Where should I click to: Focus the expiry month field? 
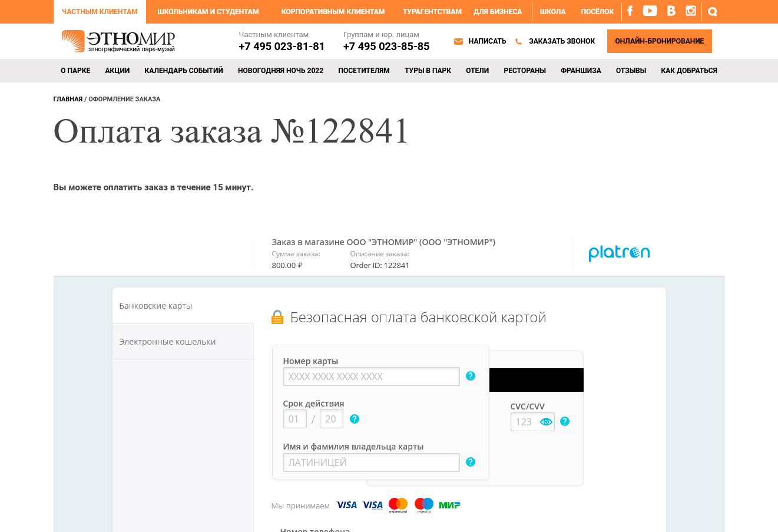(294, 419)
